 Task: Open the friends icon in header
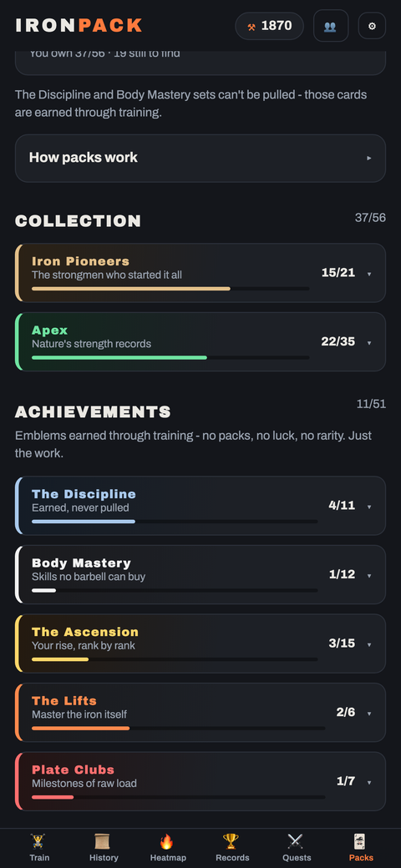(331, 26)
